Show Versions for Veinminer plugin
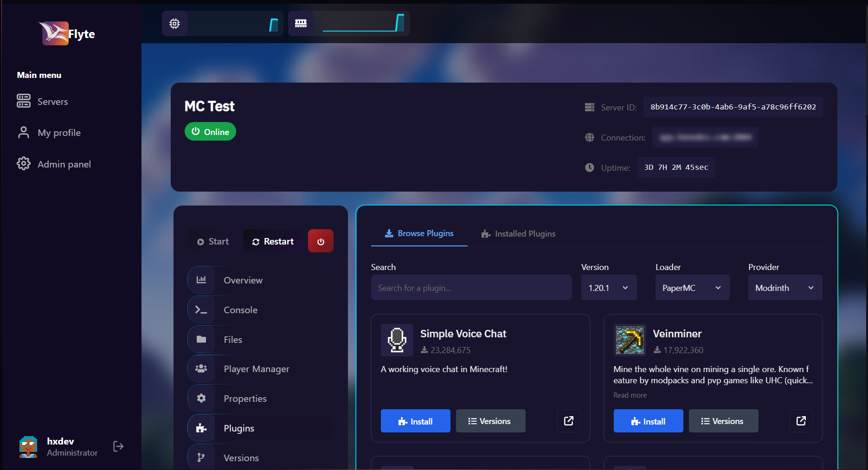Screen dimensions: 868x470 pos(723,421)
